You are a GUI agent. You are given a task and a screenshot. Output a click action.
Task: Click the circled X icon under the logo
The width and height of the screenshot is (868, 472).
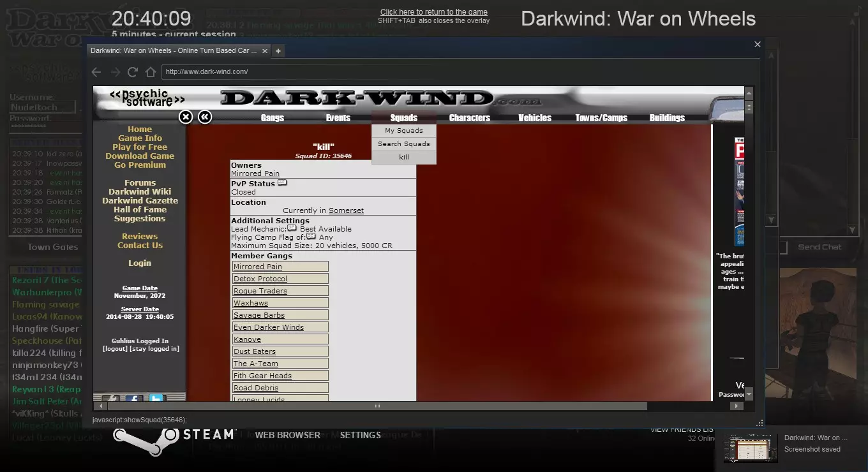[x=185, y=117]
